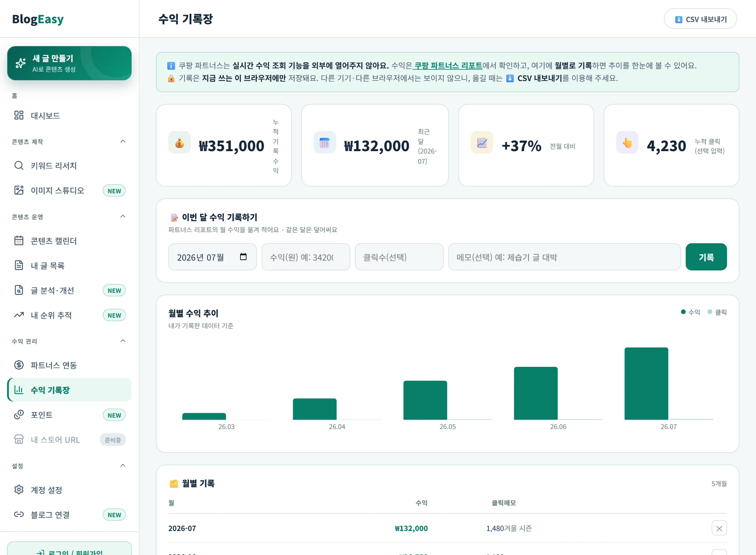
Task: Click the info icon in the notice banner
Action: point(171,66)
